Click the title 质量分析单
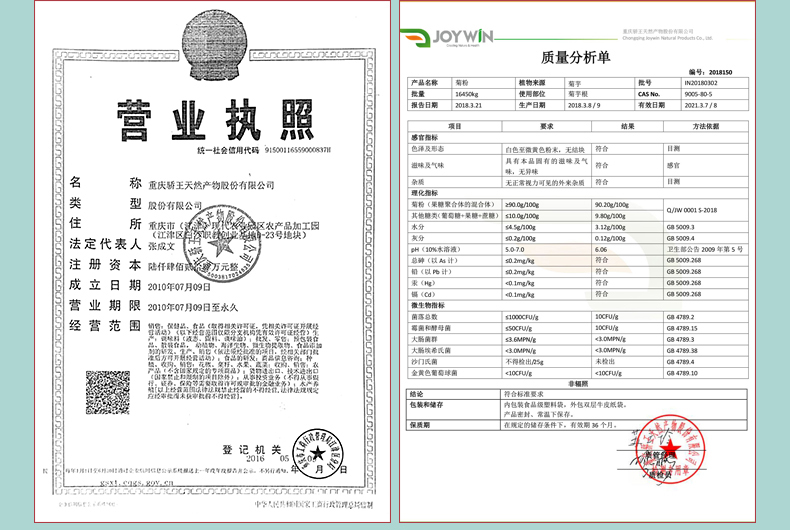Viewport: 790px width, 530px height. pos(575,57)
